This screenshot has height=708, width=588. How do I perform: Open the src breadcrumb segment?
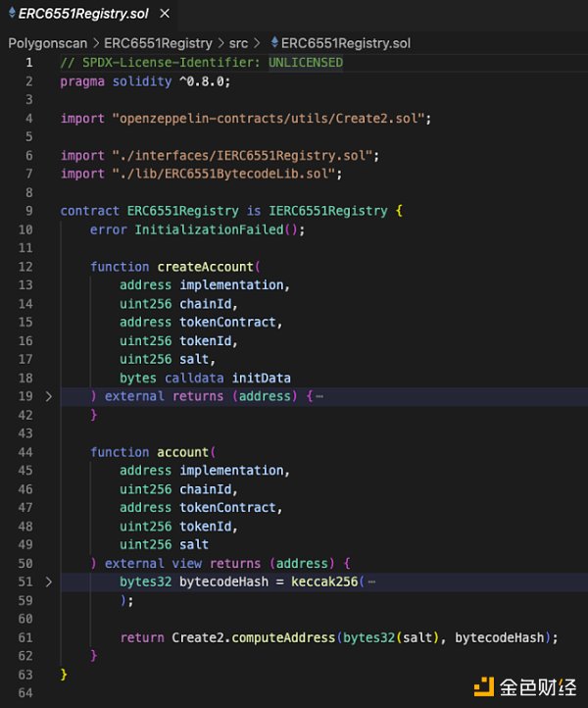(238, 43)
